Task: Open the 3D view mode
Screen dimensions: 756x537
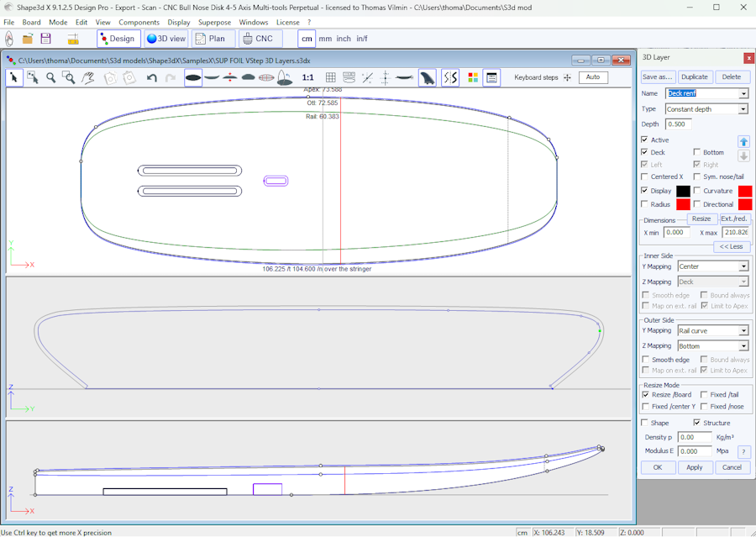Action: coord(165,39)
